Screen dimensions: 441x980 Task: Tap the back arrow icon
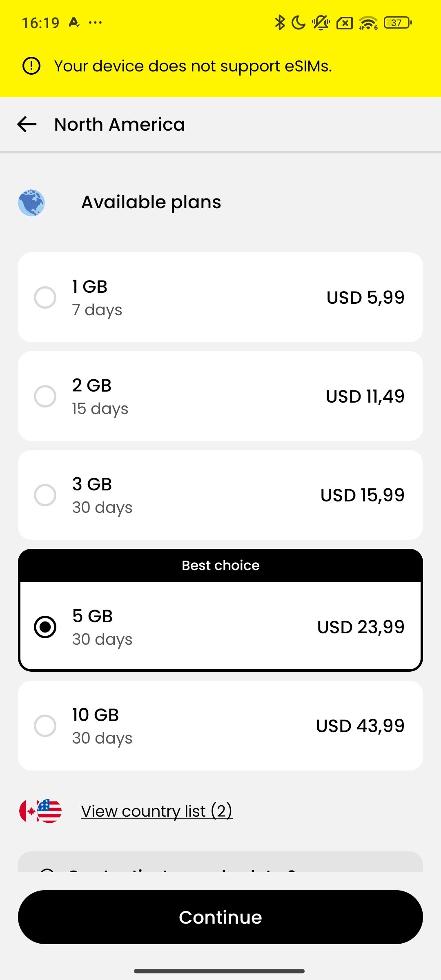(27, 124)
